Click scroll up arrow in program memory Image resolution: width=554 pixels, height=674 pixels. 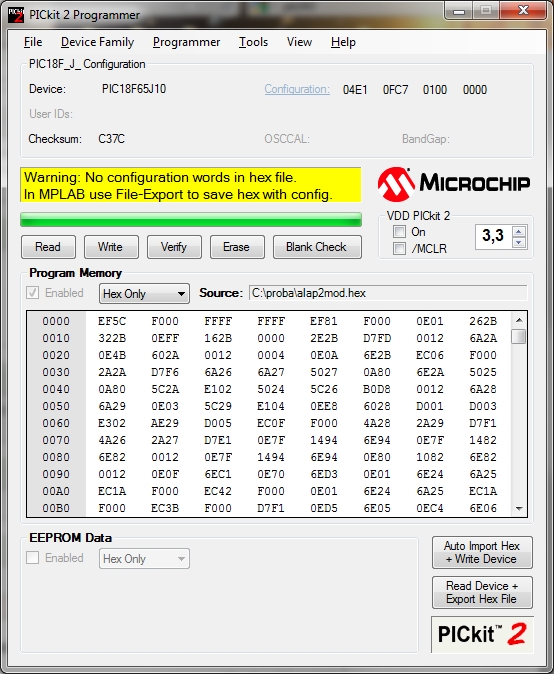pos(519,320)
